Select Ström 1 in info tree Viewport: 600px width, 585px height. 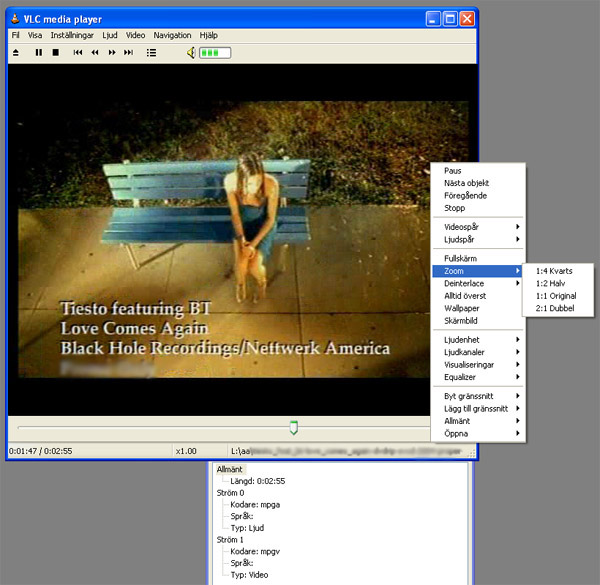pyautogui.click(x=230, y=540)
